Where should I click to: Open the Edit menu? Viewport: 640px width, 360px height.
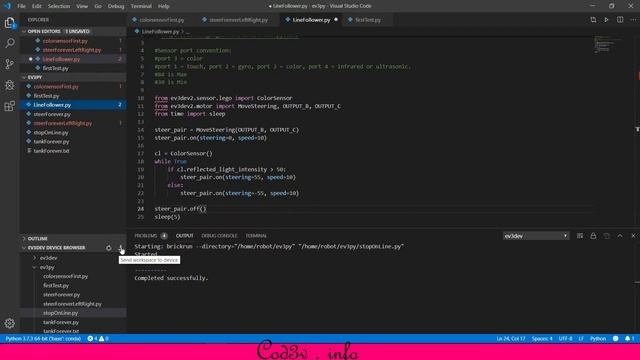[37, 6]
